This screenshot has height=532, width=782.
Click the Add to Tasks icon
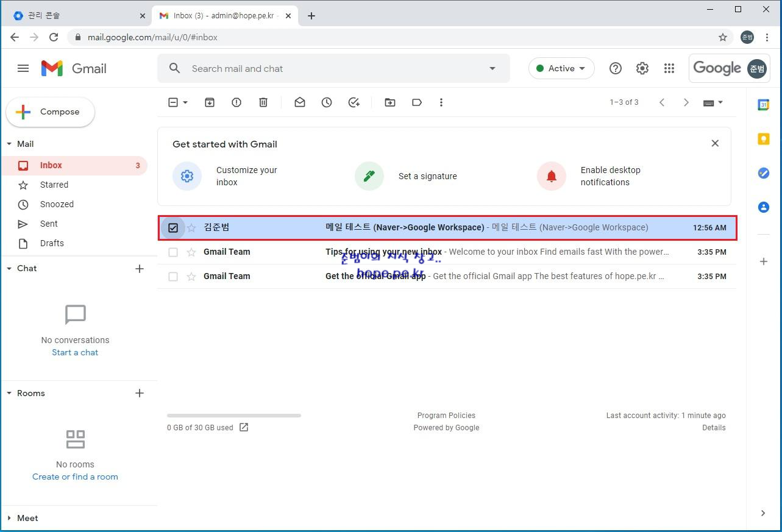coord(354,102)
